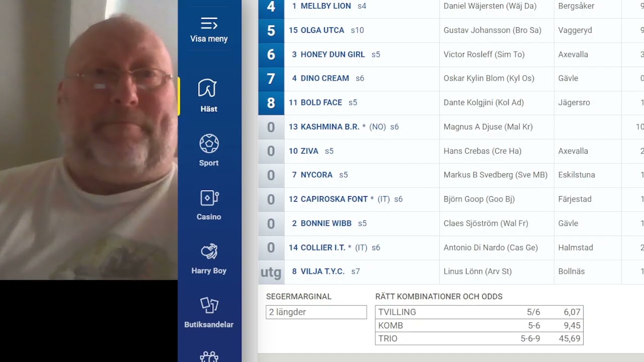Select HONEY DUN GIRL horse name
Screen dimensions: 644x362
click(333, 54)
